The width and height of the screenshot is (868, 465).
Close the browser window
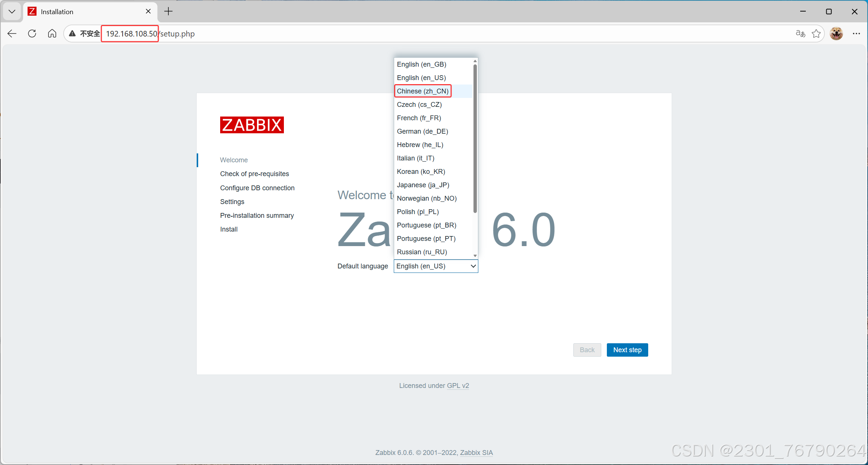855,12
